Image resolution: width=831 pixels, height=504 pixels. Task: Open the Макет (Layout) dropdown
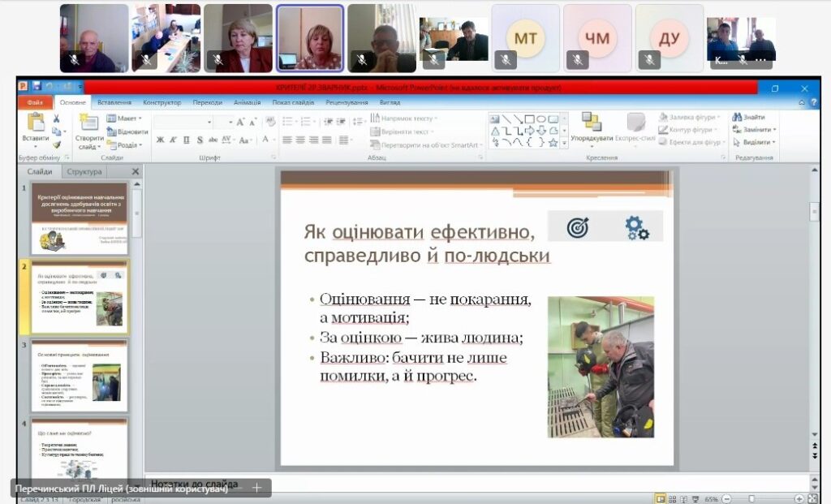tap(126, 118)
